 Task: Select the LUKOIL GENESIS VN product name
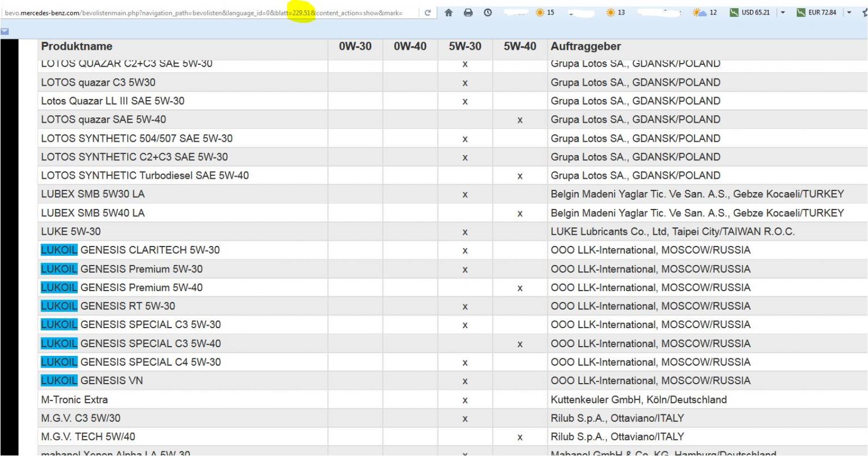click(x=92, y=381)
